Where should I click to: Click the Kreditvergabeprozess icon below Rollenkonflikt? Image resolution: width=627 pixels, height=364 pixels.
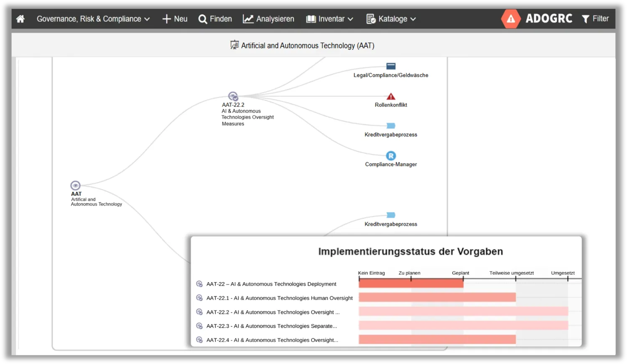(391, 126)
